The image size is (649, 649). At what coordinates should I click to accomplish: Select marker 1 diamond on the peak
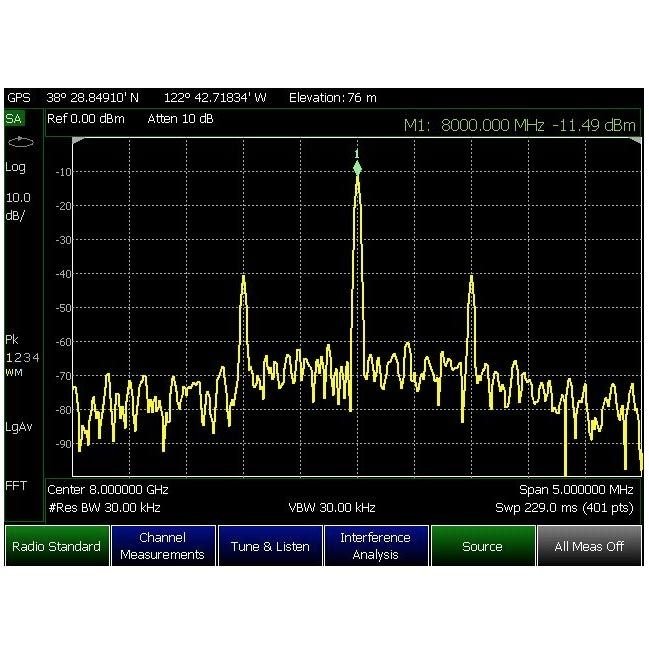[357, 167]
